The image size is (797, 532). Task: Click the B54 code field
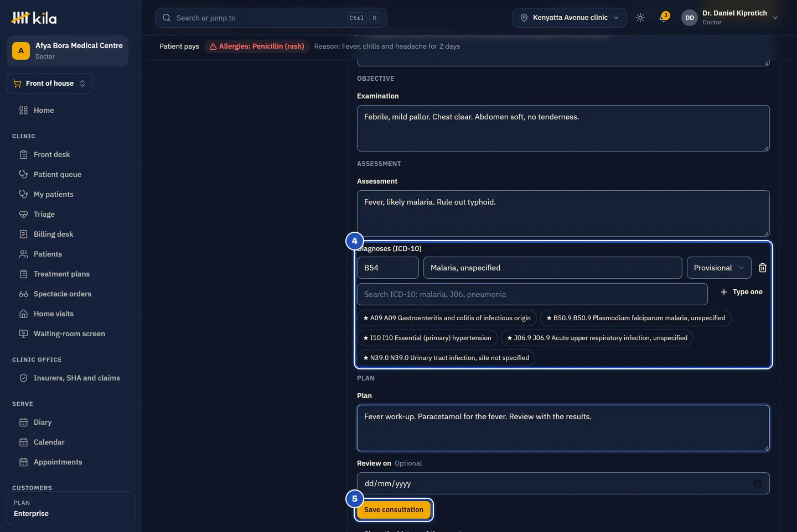pos(387,268)
